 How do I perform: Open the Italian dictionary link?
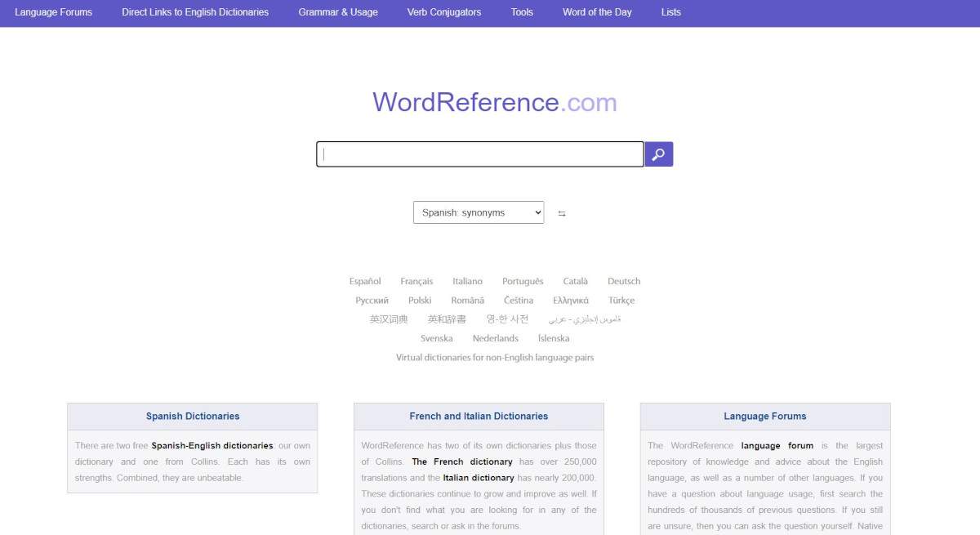click(479, 478)
